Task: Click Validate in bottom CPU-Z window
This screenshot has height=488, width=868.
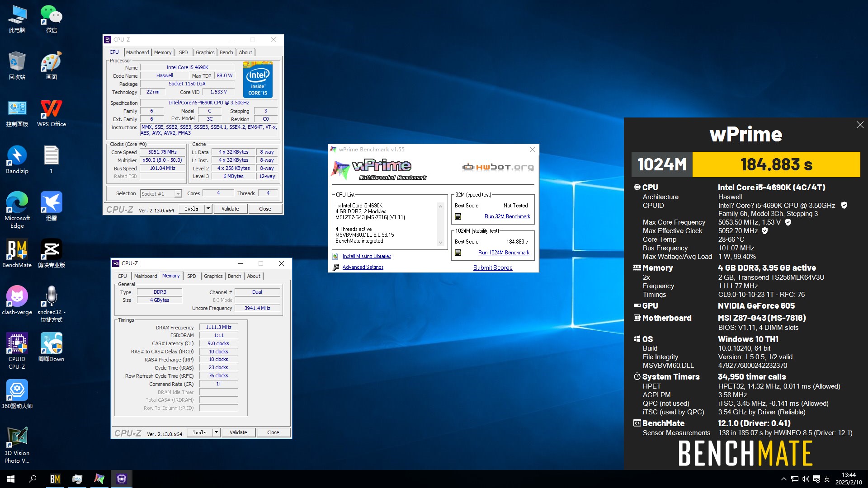Action: click(238, 432)
